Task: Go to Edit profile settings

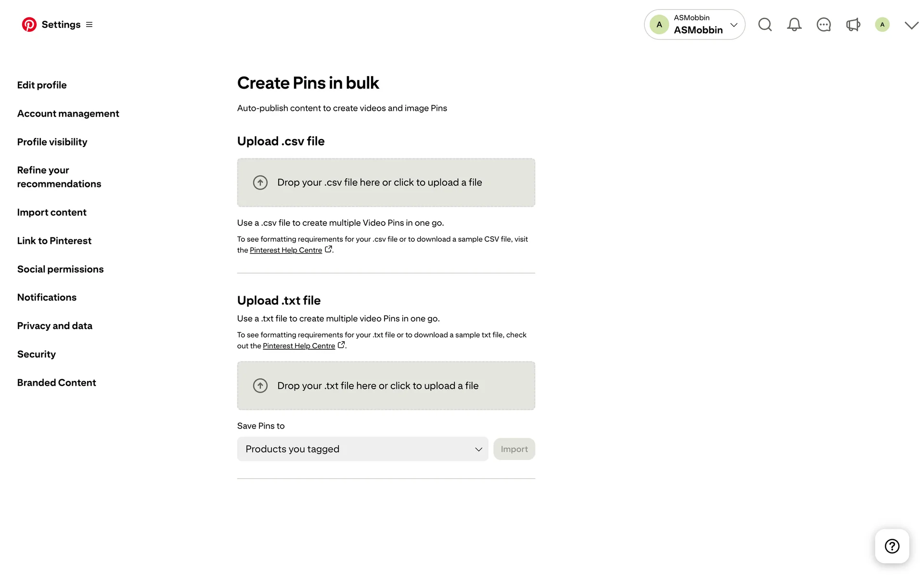Action: [42, 85]
